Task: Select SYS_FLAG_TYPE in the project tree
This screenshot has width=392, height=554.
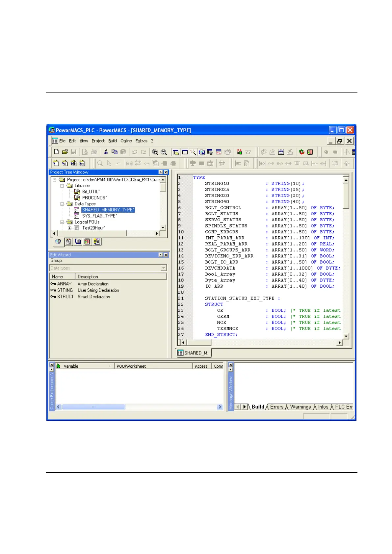Action: pyautogui.click(x=100, y=216)
